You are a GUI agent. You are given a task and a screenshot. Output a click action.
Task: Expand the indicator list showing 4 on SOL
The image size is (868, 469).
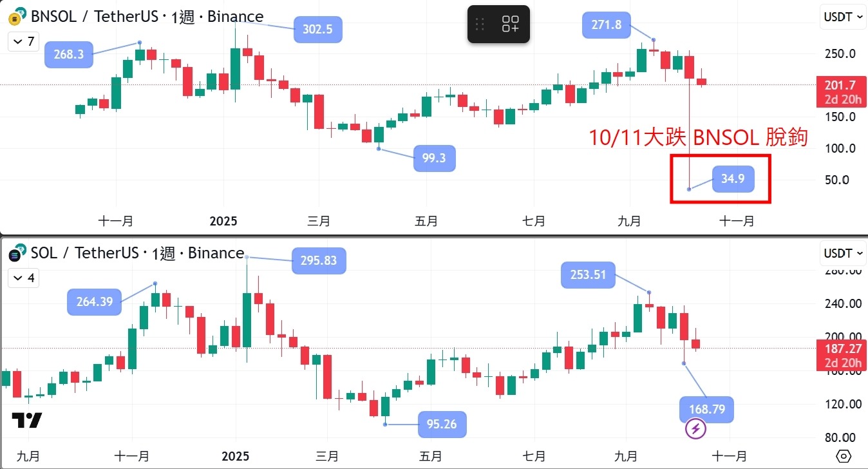23,278
